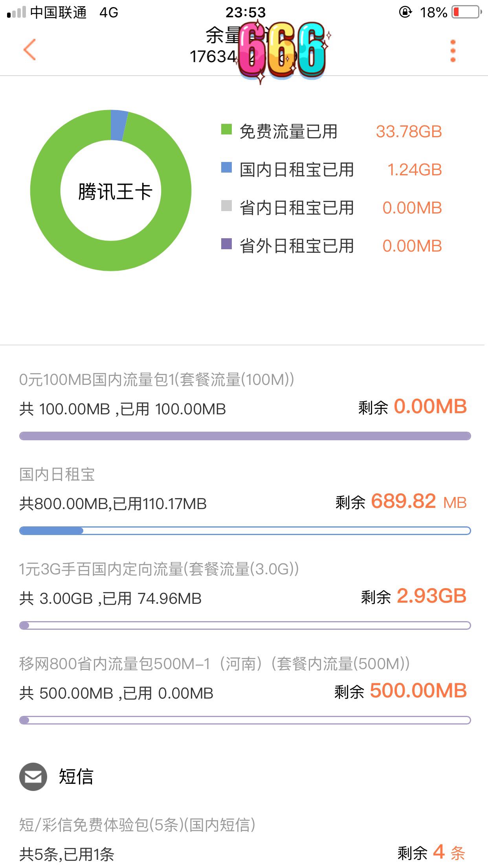Image resolution: width=488 pixels, height=868 pixels.
Task: Click the blue domestic daily-rental legend swatch
Action: click(x=226, y=167)
